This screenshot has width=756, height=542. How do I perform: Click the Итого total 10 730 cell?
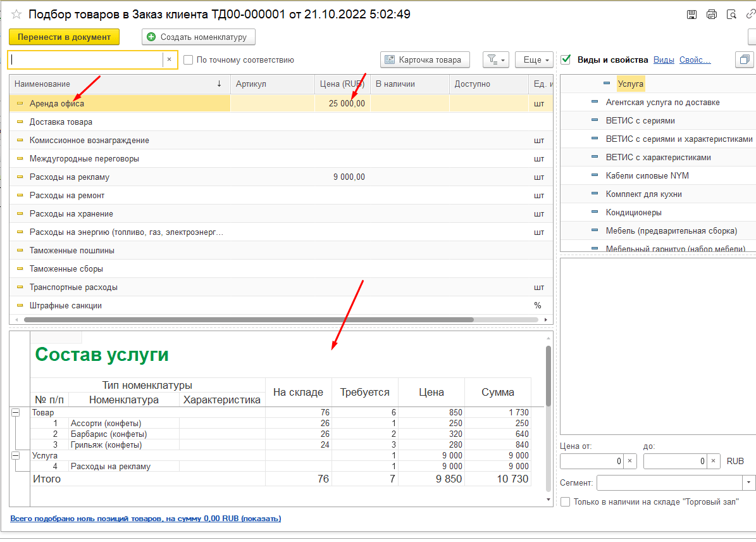498,479
